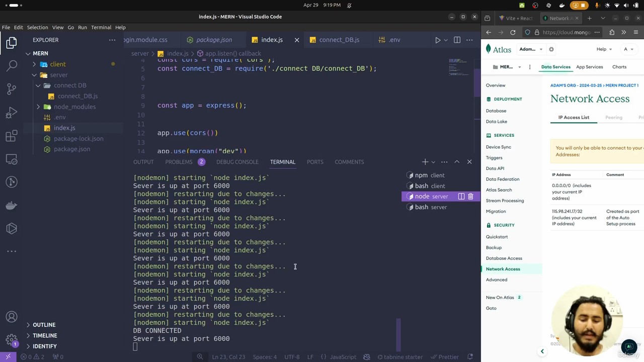Split the editor to the right
Screen dimensions: 644x362
[x=457, y=40]
